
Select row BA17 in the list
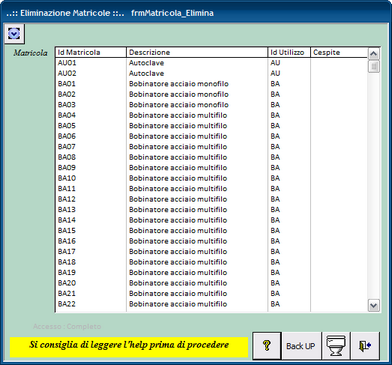click(211, 252)
